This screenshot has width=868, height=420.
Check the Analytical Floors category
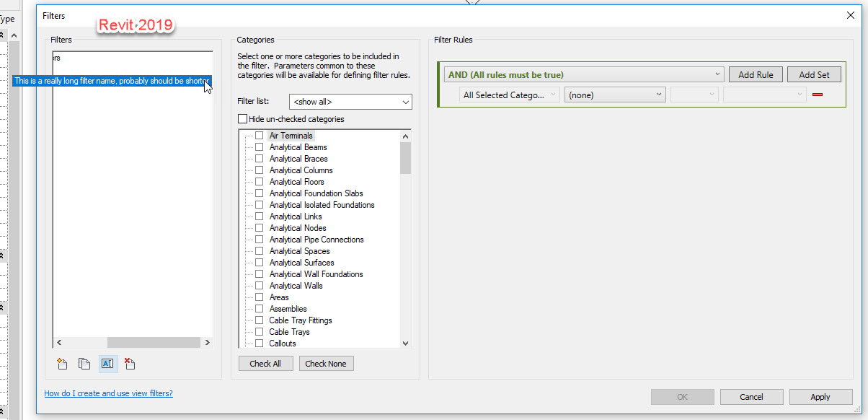click(259, 181)
